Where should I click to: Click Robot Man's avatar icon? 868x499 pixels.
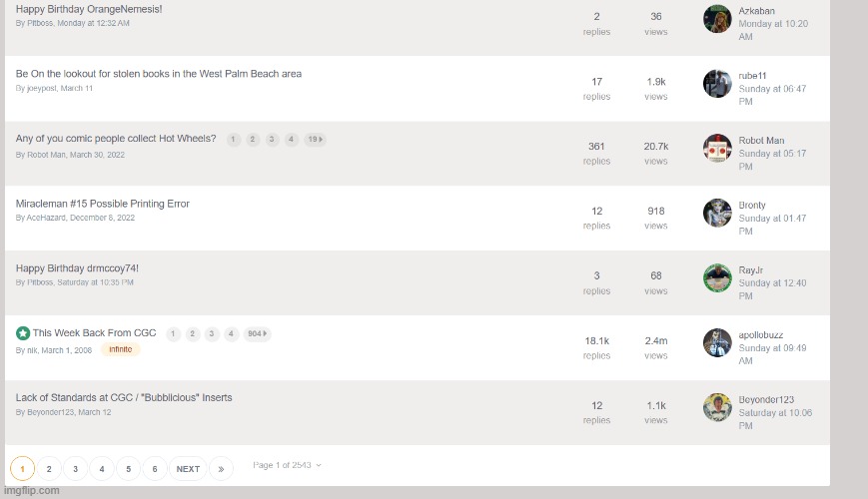pos(717,149)
